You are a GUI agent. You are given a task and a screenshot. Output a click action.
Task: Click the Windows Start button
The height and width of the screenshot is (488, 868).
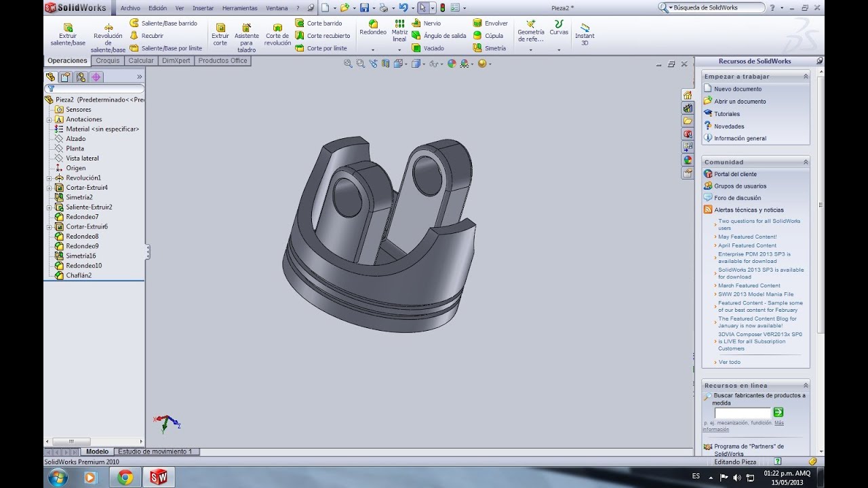[x=58, y=477]
